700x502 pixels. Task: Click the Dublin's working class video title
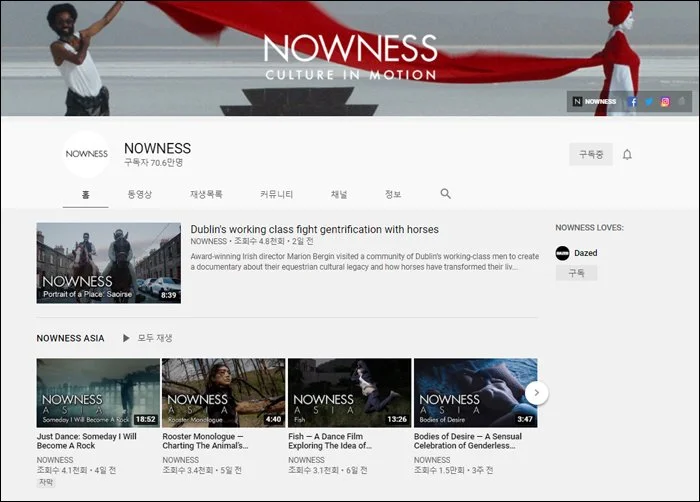pos(314,229)
